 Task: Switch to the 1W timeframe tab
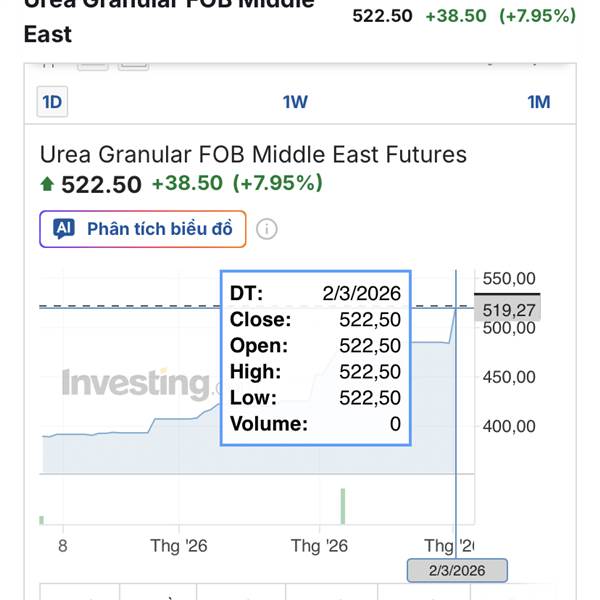[295, 101]
